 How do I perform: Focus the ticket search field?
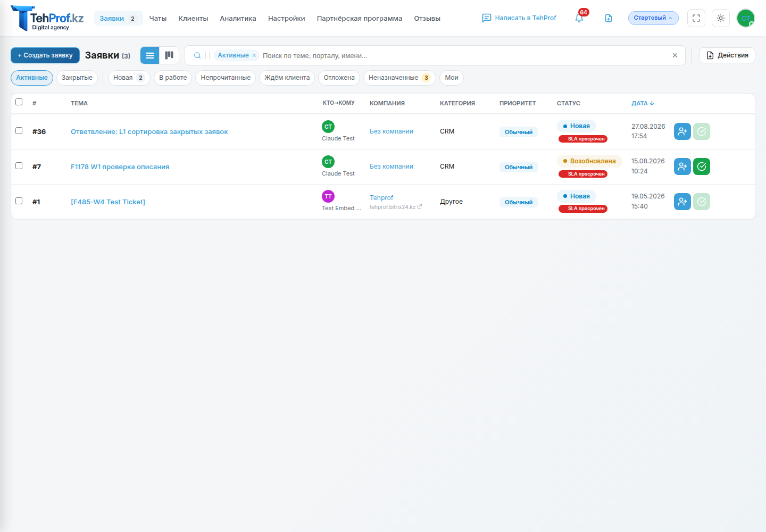coord(463,55)
